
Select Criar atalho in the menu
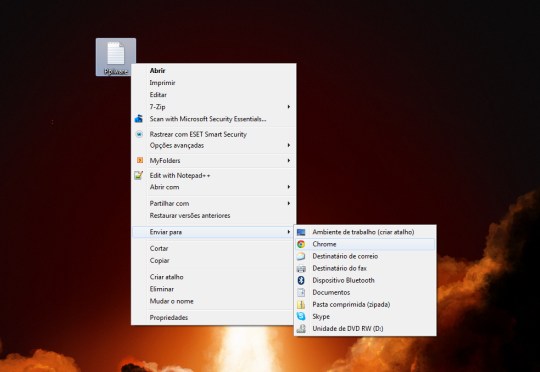[x=214, y=277]
